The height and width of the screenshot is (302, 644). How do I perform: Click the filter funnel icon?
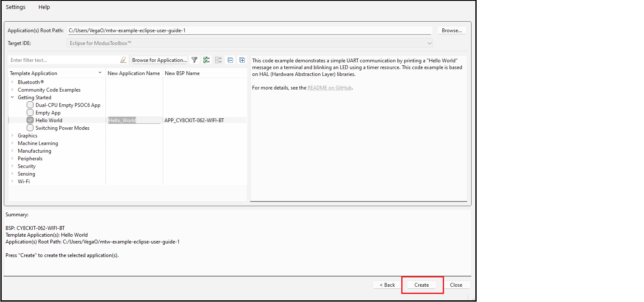[x=194, y=60]
